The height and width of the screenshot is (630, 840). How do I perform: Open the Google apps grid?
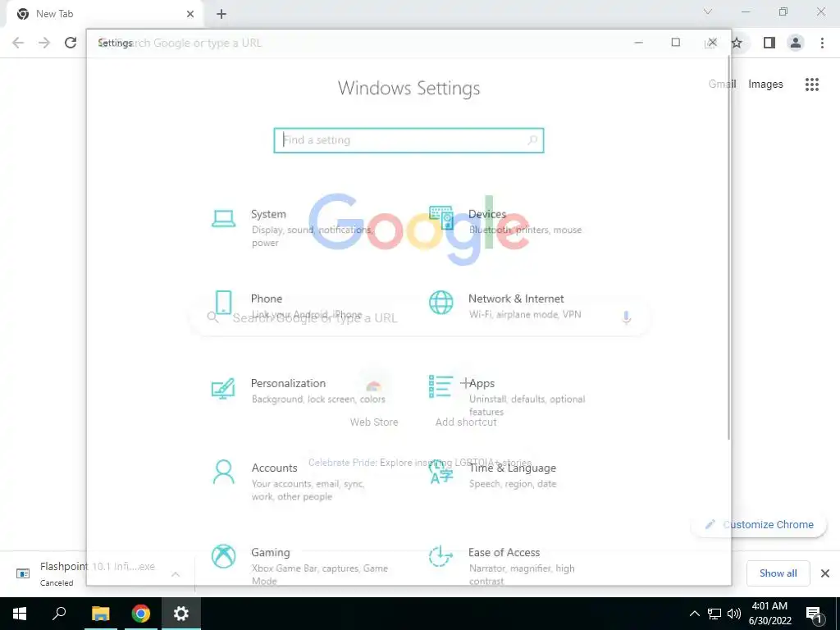point(812,84)
